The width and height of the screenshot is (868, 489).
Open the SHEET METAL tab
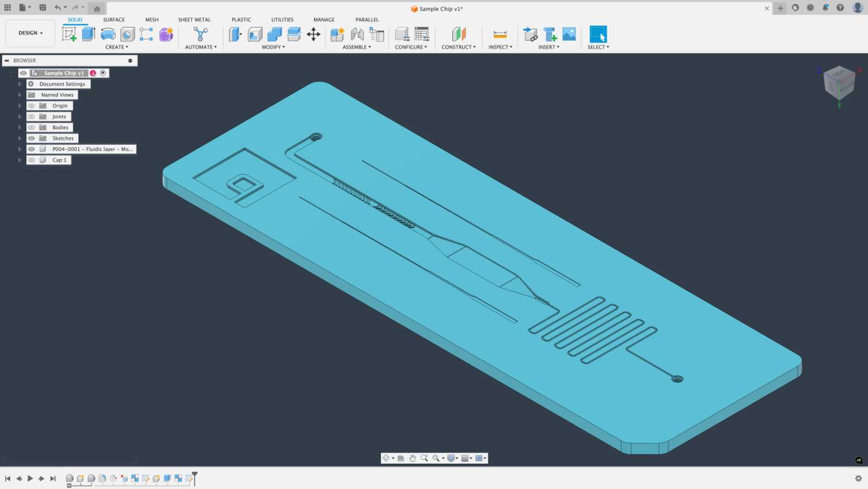[x=194, y=20]
